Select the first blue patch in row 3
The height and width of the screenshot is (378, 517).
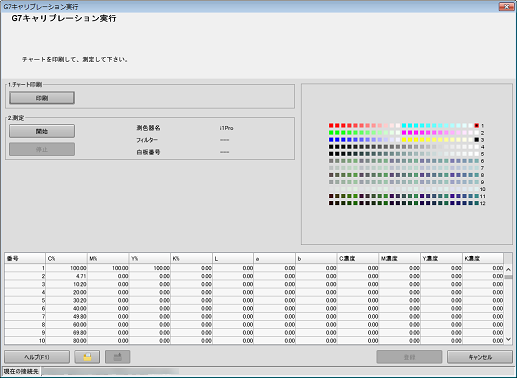(331, 140)
